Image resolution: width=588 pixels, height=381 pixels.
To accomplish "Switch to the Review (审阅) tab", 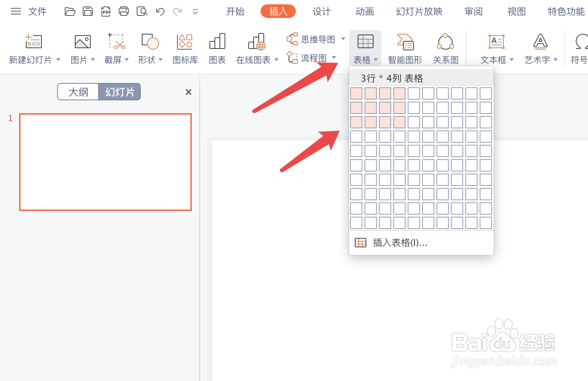I will (x=474, y=12).
